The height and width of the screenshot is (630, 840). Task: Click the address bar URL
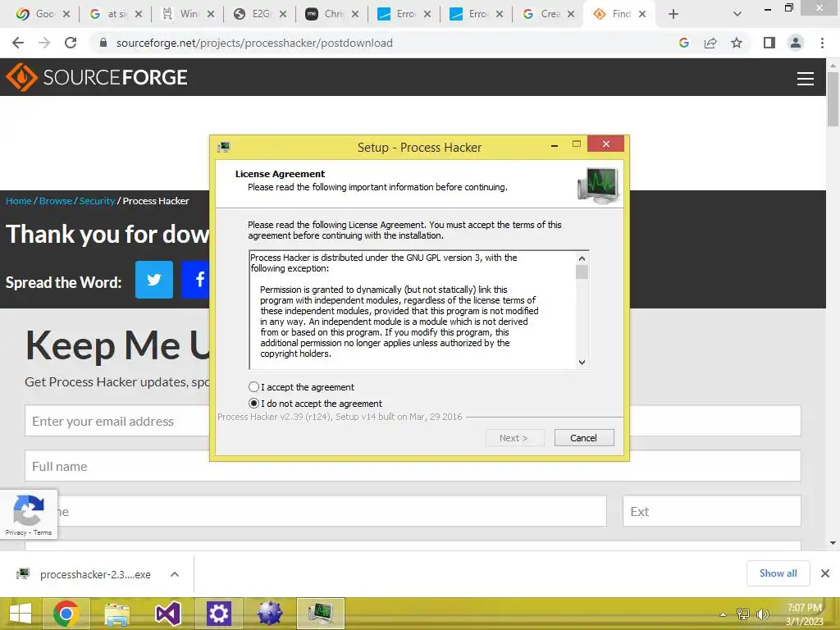[254, 43]
